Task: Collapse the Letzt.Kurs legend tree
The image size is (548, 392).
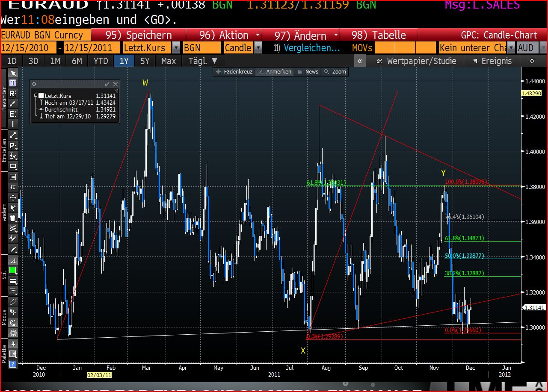Action: point(36,96)
